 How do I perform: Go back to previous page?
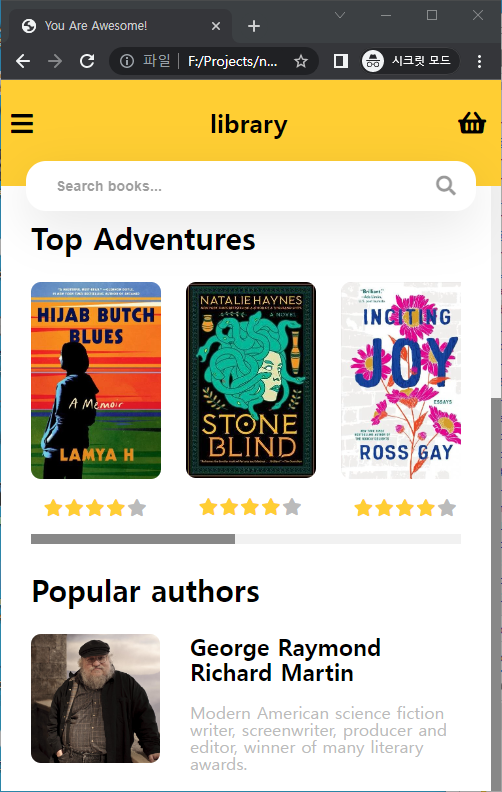click(x=23, y=61)
